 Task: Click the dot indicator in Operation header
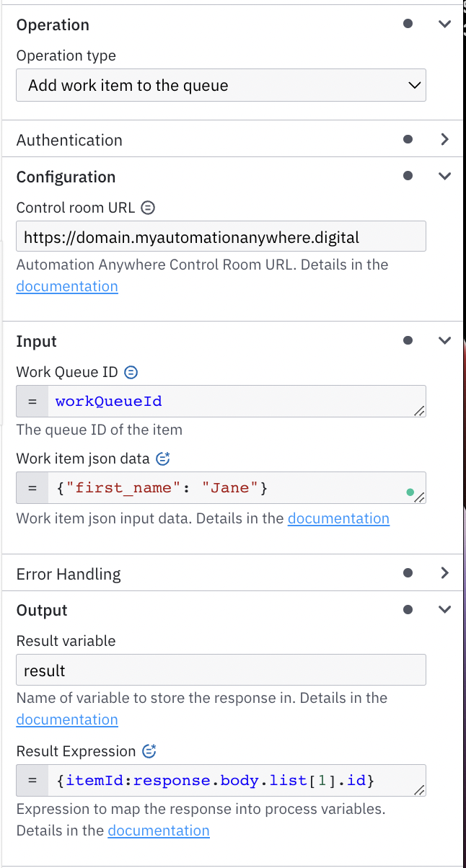pyautogui.click(x=408, y=24)
